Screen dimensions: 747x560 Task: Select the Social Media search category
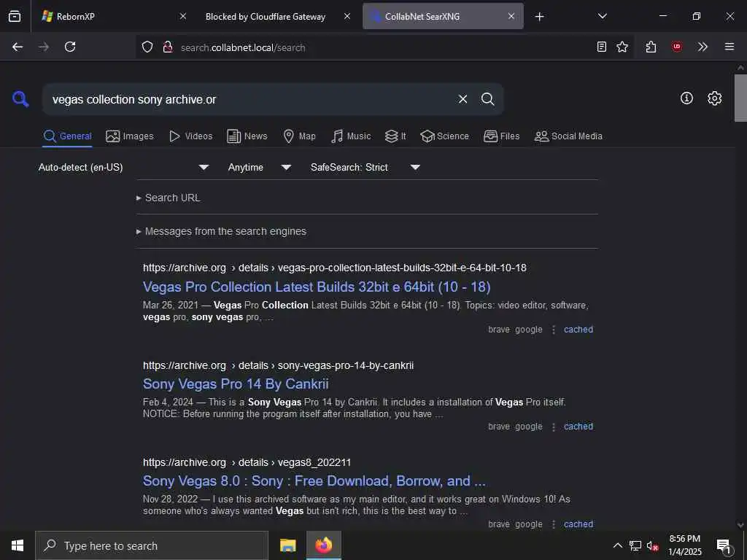[x=568, y=136]
